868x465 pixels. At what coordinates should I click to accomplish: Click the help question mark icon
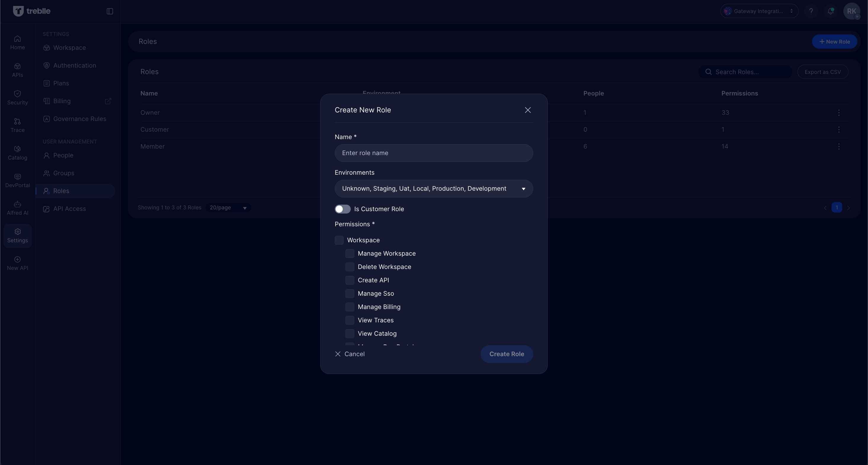pyautogui.click(x=811, y=11)
